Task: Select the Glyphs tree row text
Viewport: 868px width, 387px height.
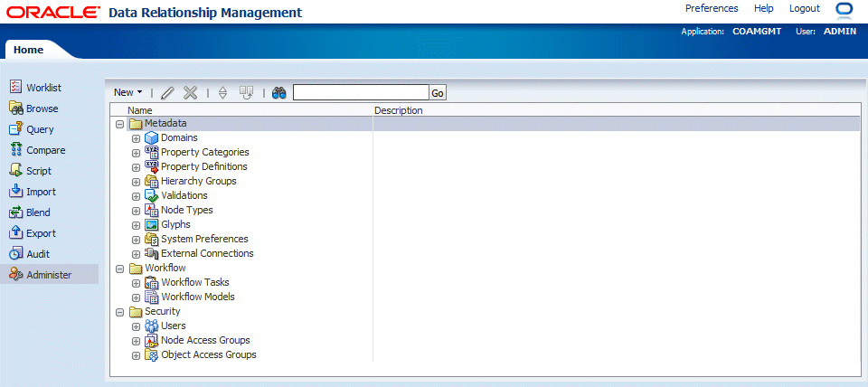Action: 175,224
